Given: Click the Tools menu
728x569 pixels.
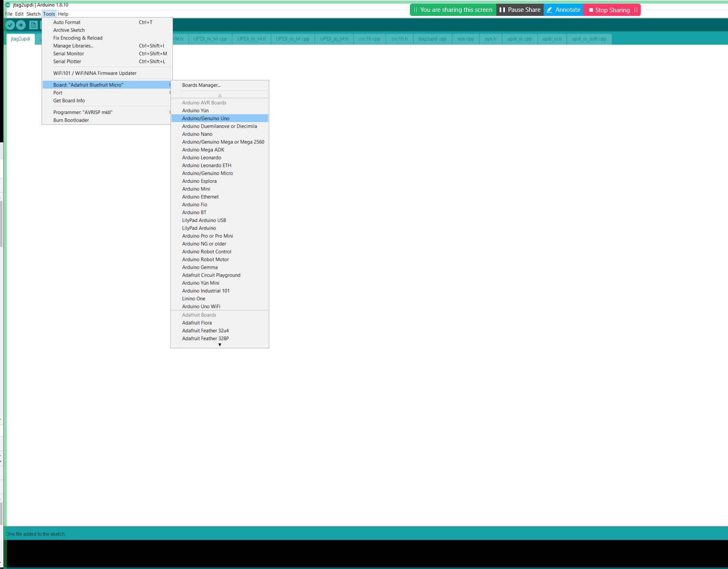Looking at the screenshot, I should pyautogui.click(x=49, y=14).
